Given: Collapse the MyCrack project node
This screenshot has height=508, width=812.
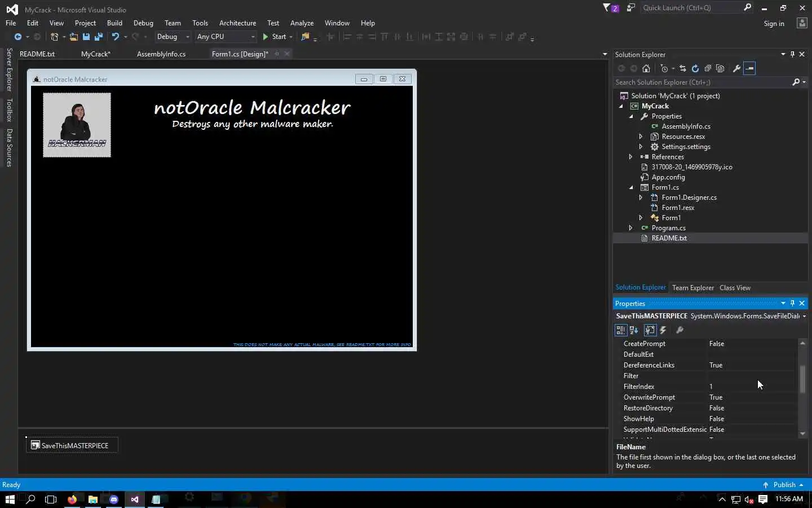Looking at the screenshot, I should point(621,106).
